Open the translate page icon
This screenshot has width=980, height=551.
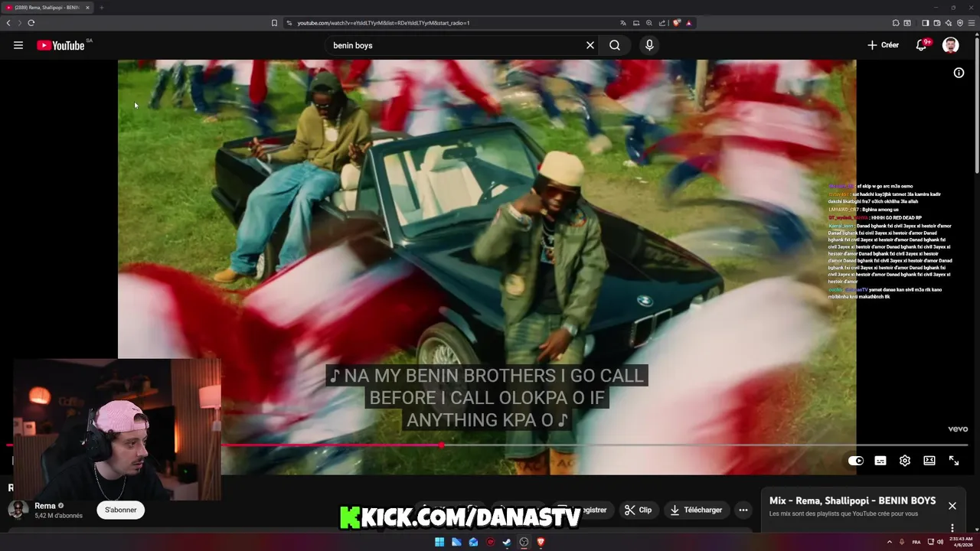623,23
